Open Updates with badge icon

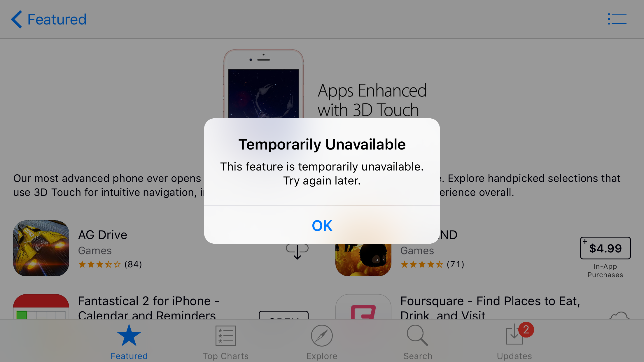click(x=515, y=340)
